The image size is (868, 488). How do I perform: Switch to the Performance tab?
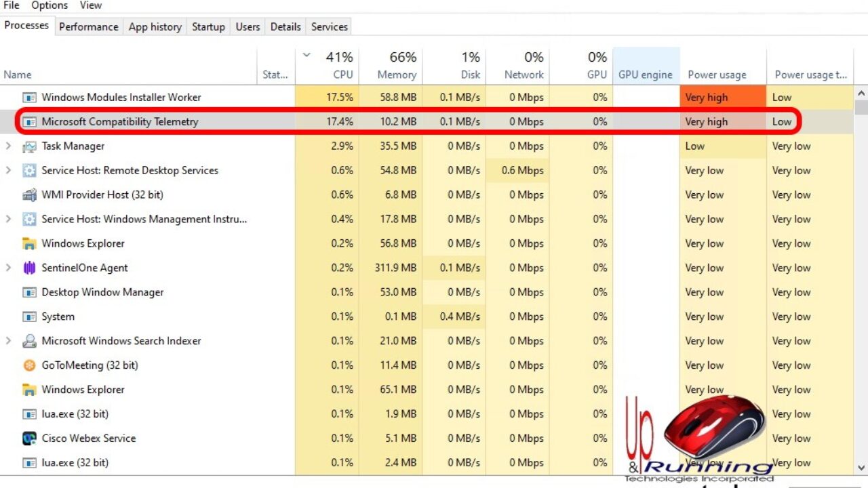coord(88,27)
